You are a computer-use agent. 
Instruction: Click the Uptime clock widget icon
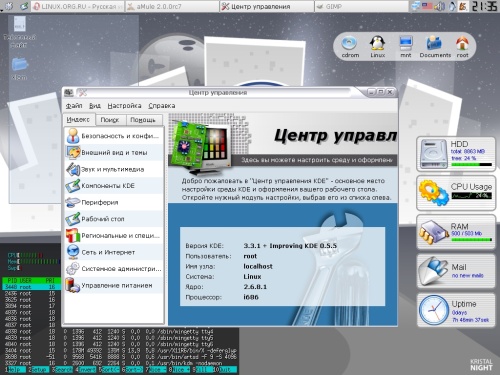(433, 310)
